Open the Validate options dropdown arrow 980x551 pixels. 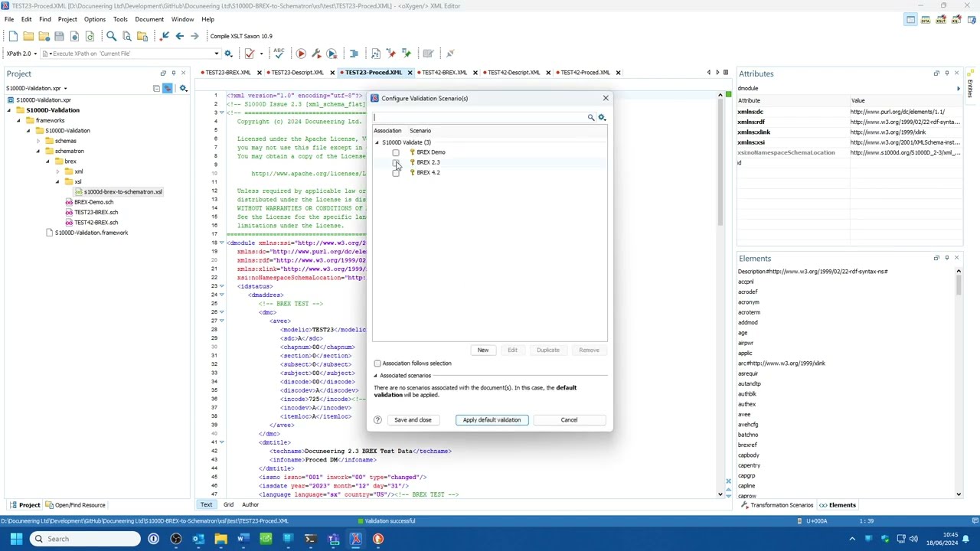[260, 54]
